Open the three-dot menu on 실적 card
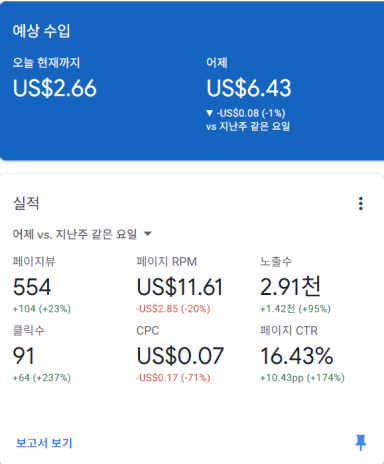Image resolution: width=384 pixels, height=464 pixels. click(361, 203)
